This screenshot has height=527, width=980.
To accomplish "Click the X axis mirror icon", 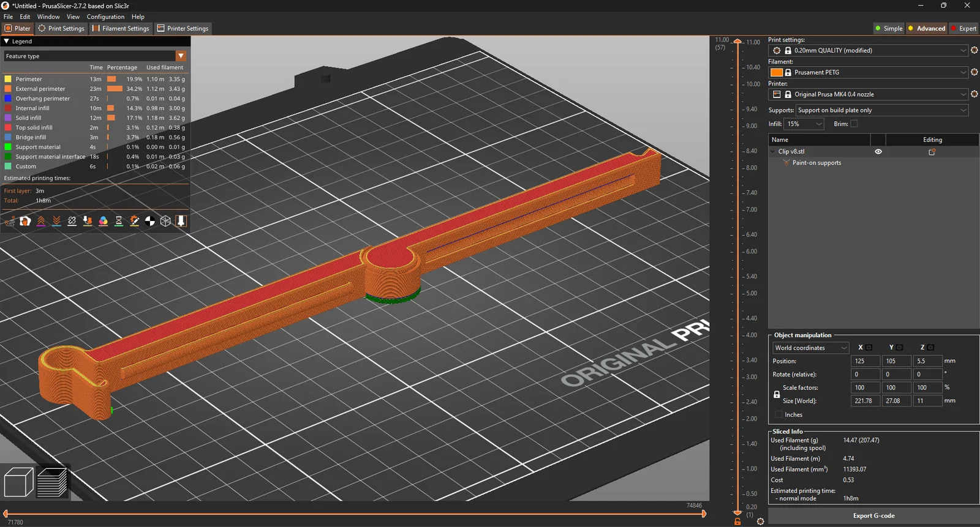I will (869, 348).
